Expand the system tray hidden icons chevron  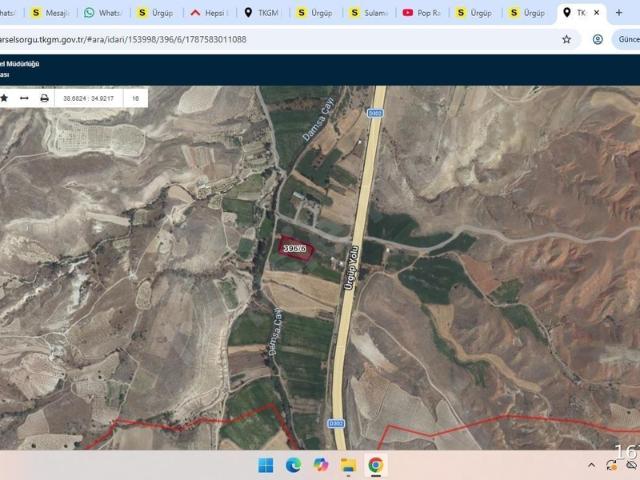pyautogui.click(x=591, y=465)
